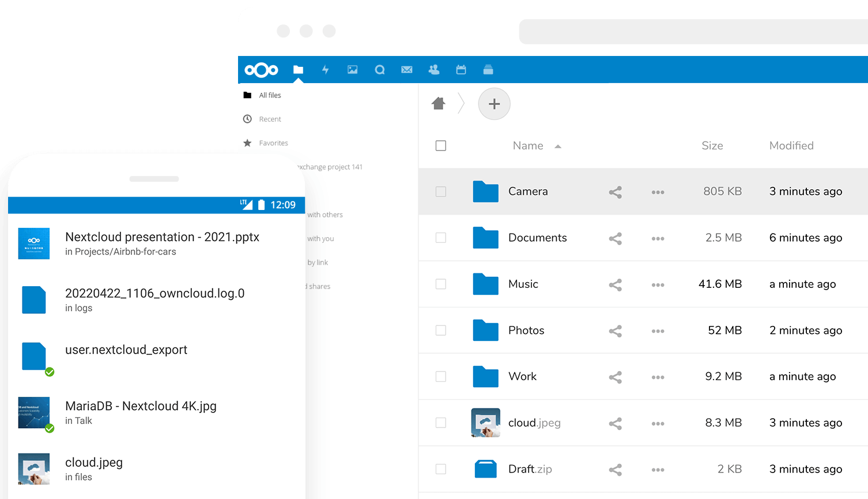The width and height of the screenshot is (868, 499).
Task: Open more actions menu for cloud.jpeg
Action: 658,423
